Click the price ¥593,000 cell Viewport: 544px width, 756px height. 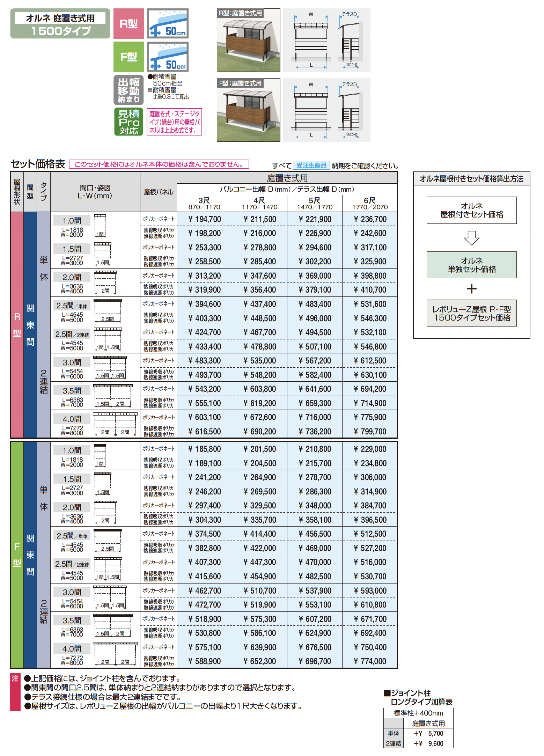tap(370, 591)
